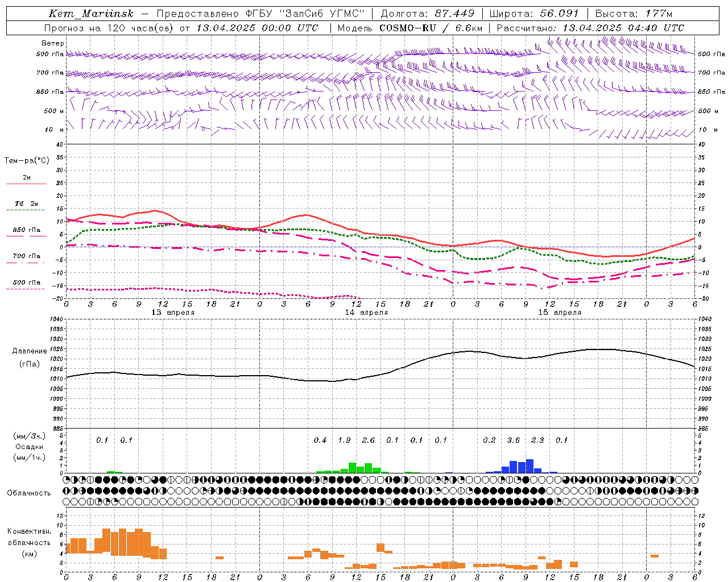Click the 'Долгота: 87.449' longitude field

427,14
